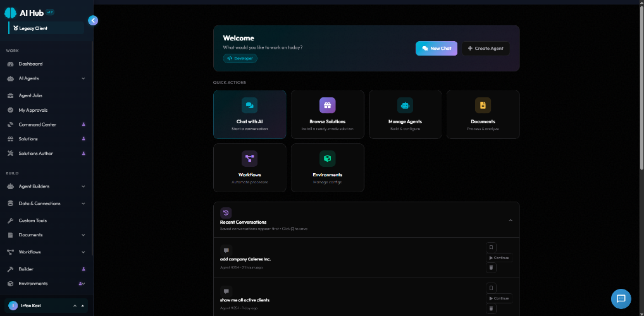Screen dimensions: 644x316
Task: Delete the 'add company Coleres Inc.' conversation
Action: pos(491,268)
